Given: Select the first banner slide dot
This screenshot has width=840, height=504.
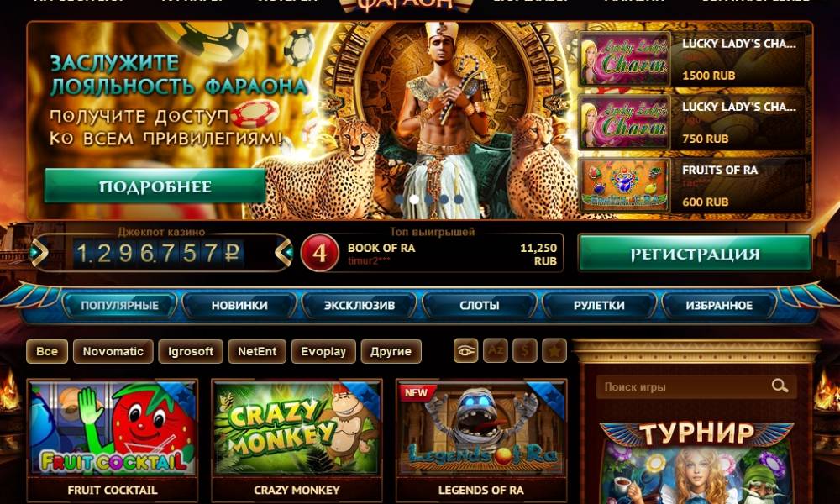Looking at the screenshot, I should tap(400, 199).
